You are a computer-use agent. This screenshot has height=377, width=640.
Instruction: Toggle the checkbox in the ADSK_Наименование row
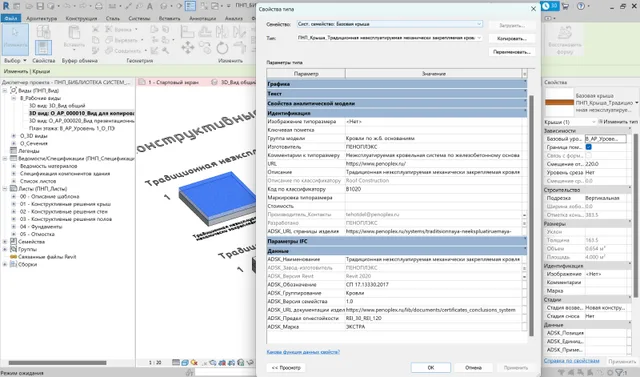[x=524, y=259]
